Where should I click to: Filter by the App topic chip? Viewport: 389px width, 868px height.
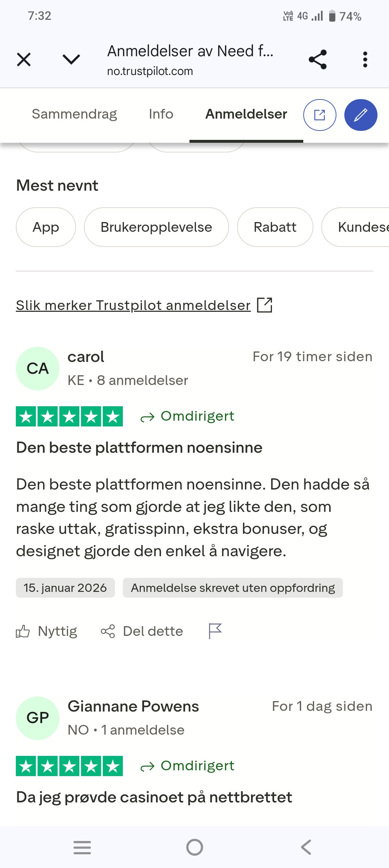click(x=46, y=227)
